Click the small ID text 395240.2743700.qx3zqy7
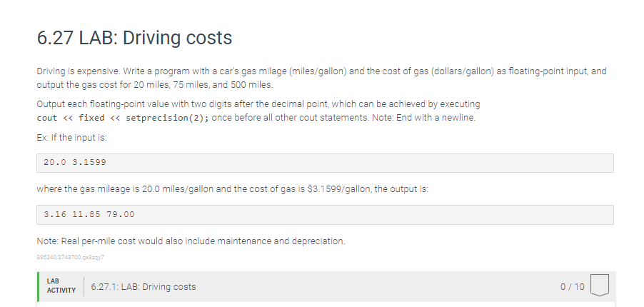This screenshot has width=644, height=307. (70, 257)
